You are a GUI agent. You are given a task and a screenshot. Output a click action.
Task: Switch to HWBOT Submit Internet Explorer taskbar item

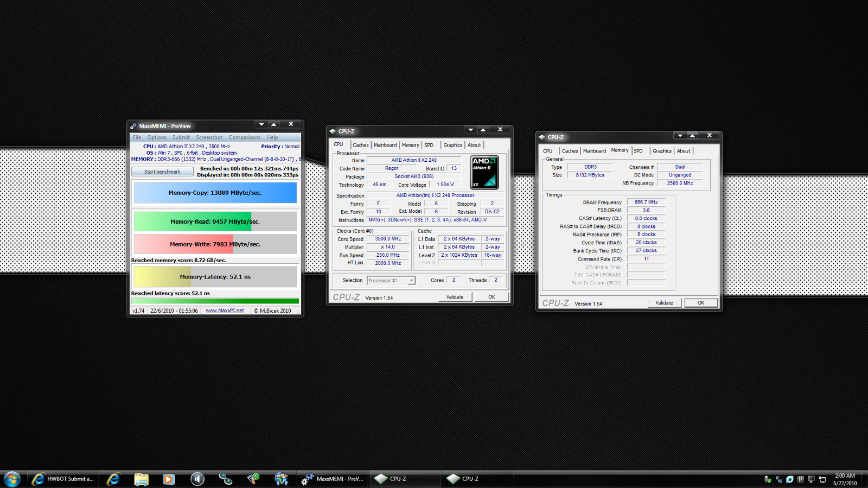tap(62, 479)
